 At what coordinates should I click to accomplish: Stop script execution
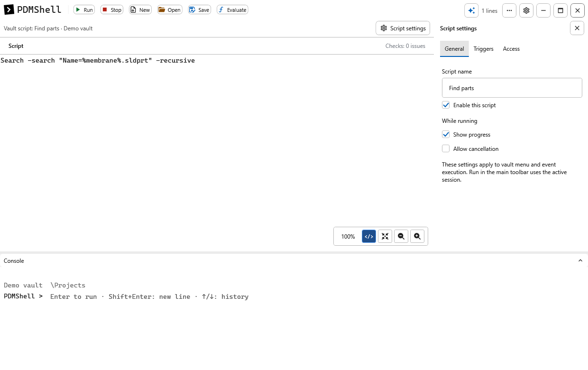tap(112, 9)
